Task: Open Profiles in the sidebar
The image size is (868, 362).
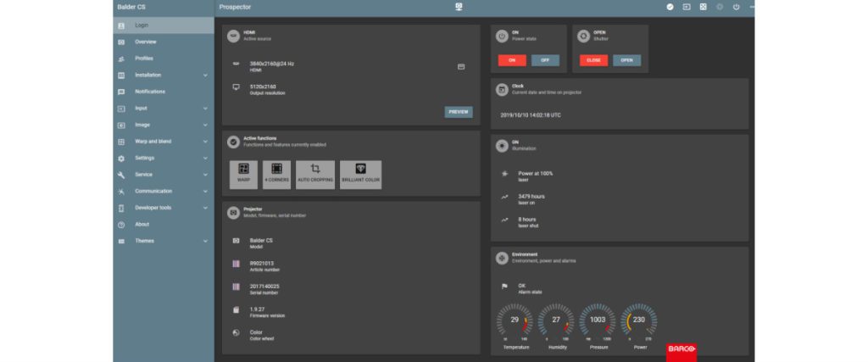Action: click(164, 58)
